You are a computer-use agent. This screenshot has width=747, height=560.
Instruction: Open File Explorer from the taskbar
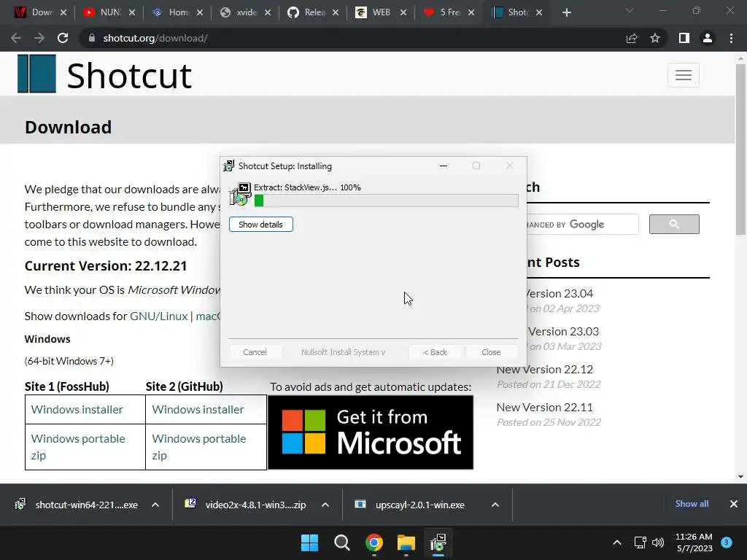coord(406,542)
